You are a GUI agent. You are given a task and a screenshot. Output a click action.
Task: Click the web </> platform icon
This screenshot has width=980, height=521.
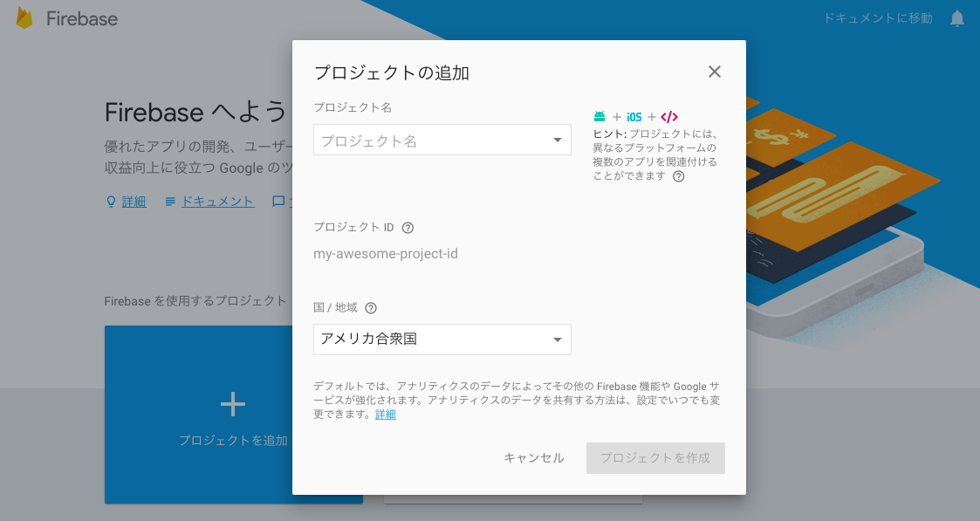pos(668,115)
